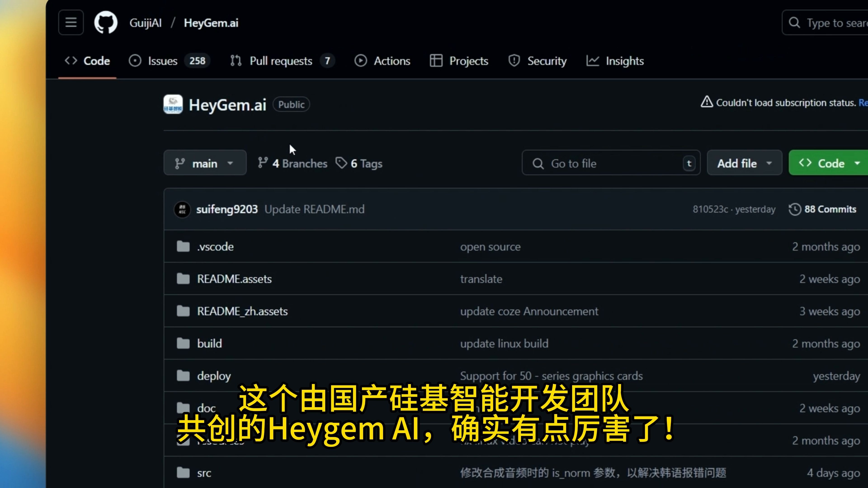Click the .vscode folder icon
868x488 pixels.
click(x=183, y=246)
